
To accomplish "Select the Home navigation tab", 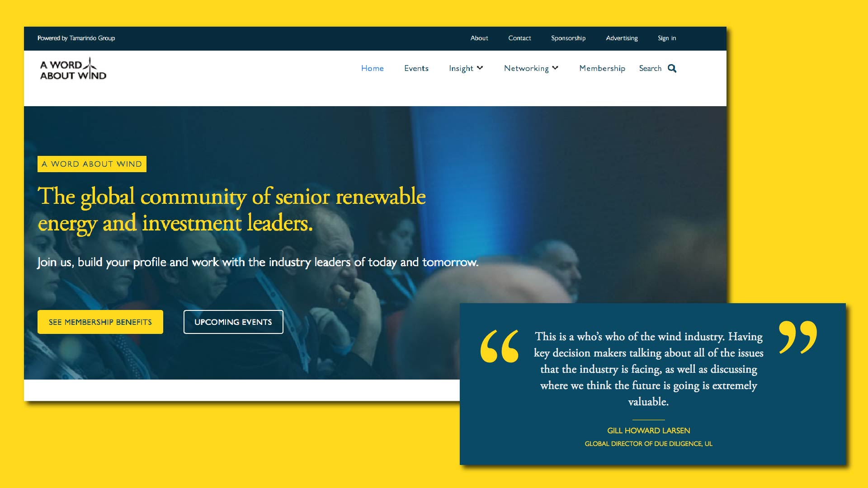I will pyautogui.click(x=372, y=68).
